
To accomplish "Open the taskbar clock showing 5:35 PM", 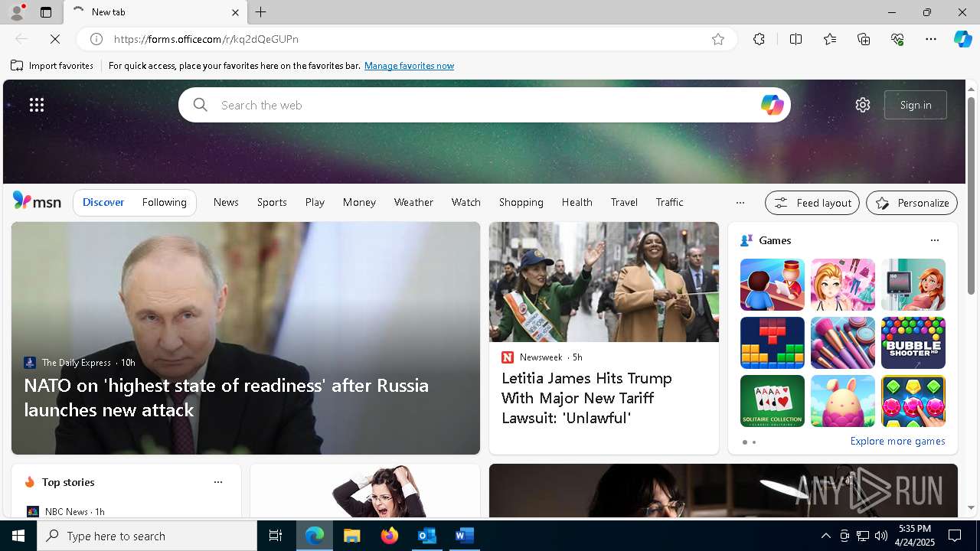I will (914, 536).
